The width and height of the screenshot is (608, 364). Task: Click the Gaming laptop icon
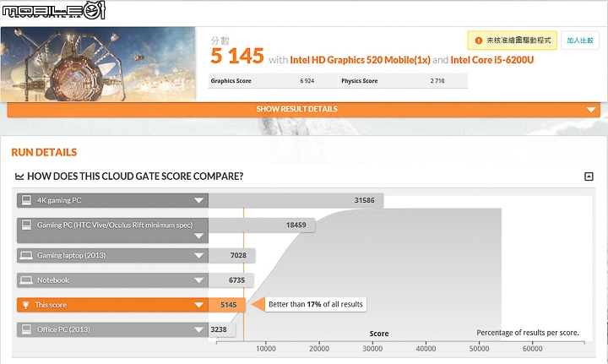coord(26,255)
